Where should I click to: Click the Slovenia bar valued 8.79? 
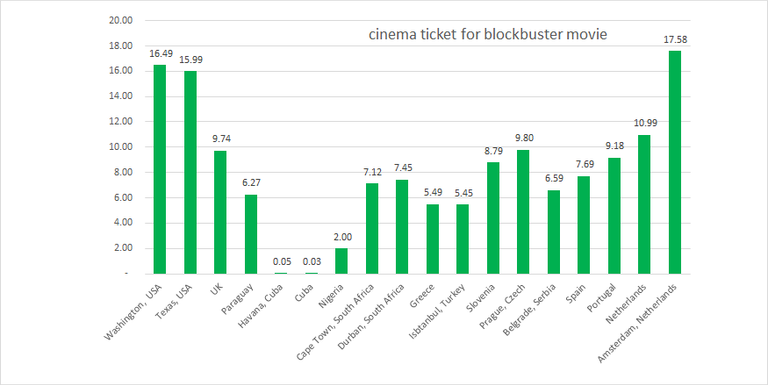coord(493,218)
